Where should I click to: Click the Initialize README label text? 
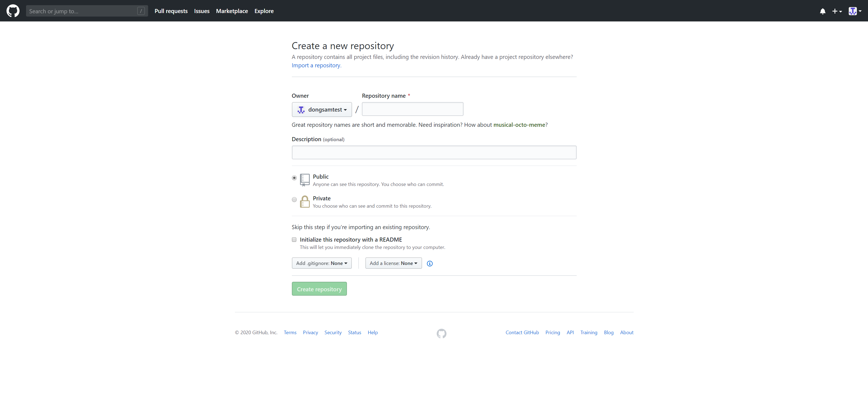click(351, 239)
